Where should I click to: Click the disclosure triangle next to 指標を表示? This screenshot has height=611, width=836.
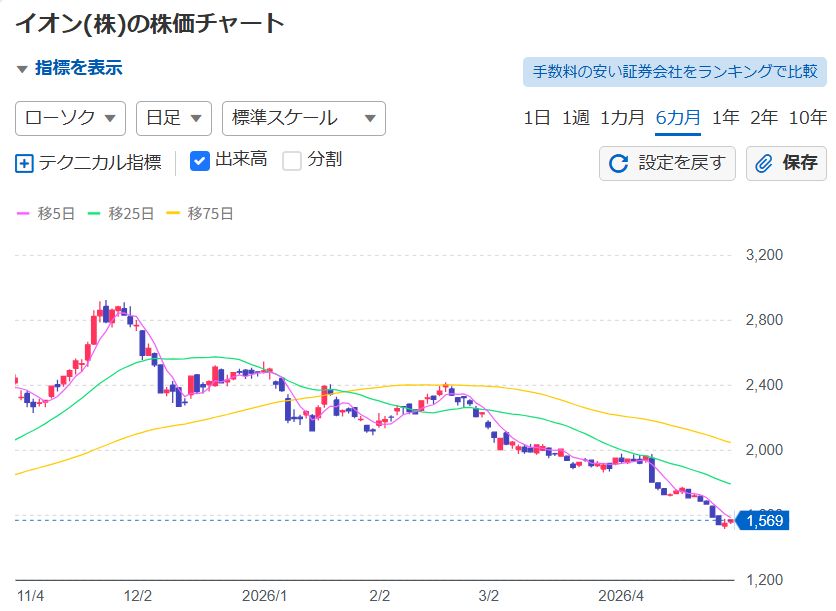pos(20,71)
